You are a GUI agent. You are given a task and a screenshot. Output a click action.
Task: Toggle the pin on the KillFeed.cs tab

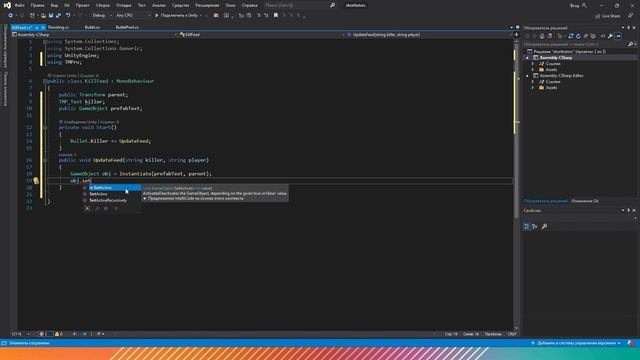point(37,27)
